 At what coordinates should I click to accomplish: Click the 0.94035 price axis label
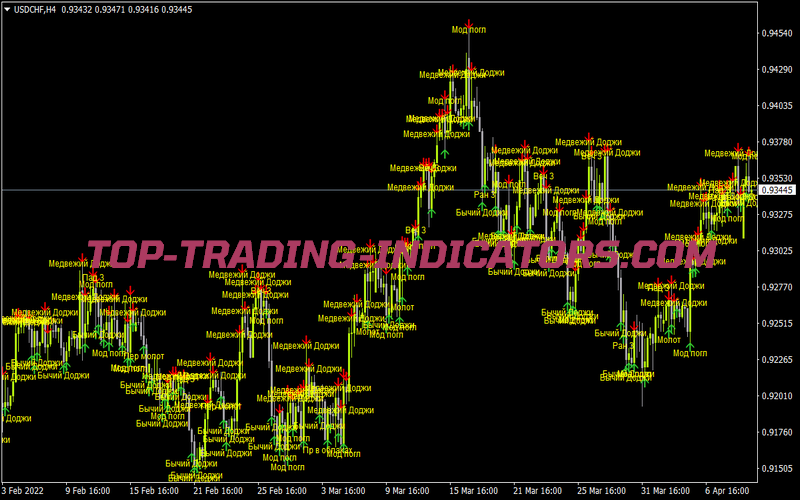point(777,106)
